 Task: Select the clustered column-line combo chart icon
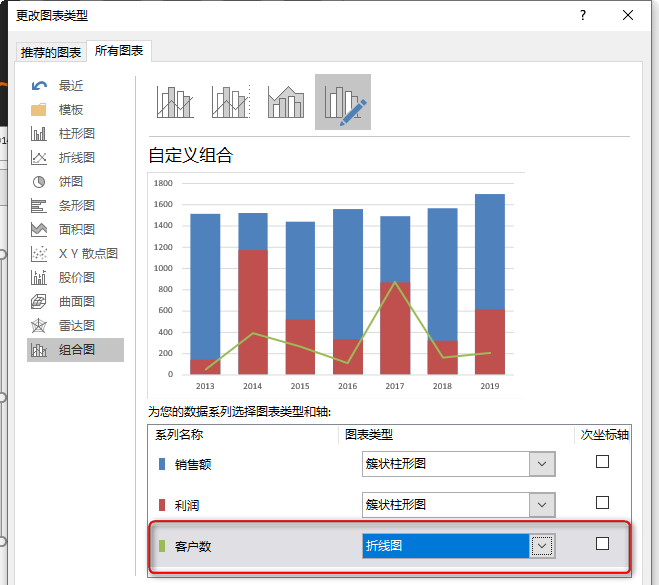pos(174,102)
